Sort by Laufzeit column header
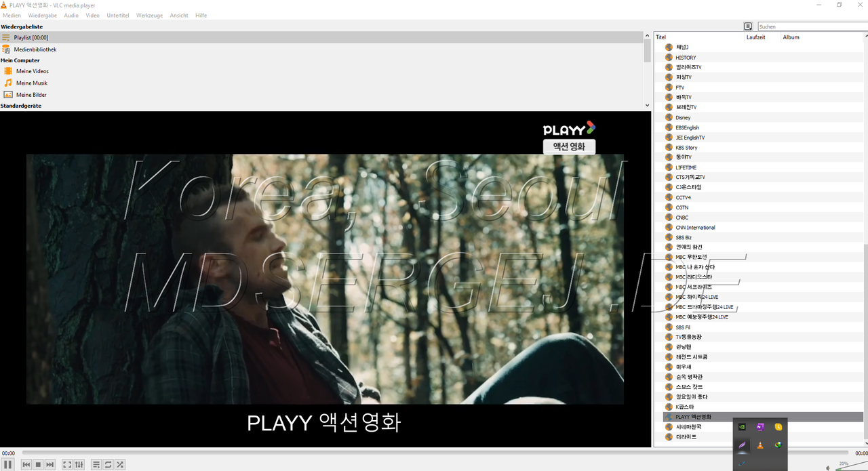The width and height of the screenshot is (868, 471). pos(763,37)
